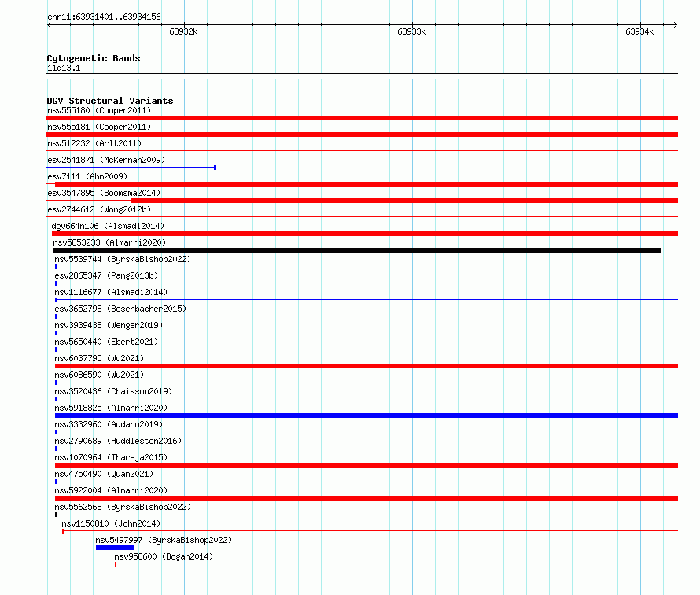This screenshot has width=700, height=595.
Task: Select nsv6037795 (Wu2021) label
Action: 99,358
